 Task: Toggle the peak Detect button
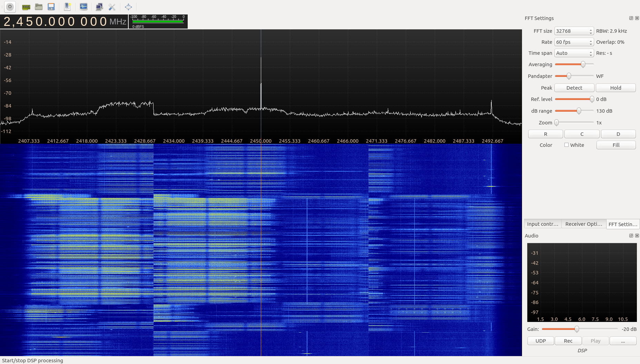click(574, 88)
